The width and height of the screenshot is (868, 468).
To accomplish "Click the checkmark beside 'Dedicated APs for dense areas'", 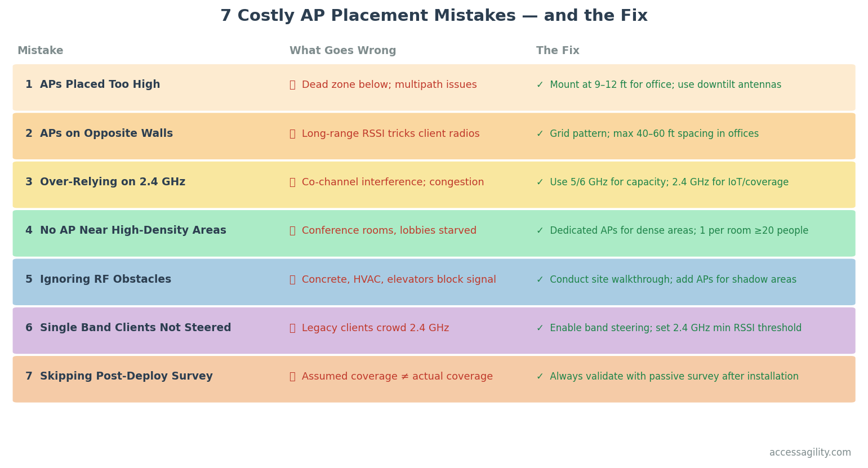I will point(540,231).
